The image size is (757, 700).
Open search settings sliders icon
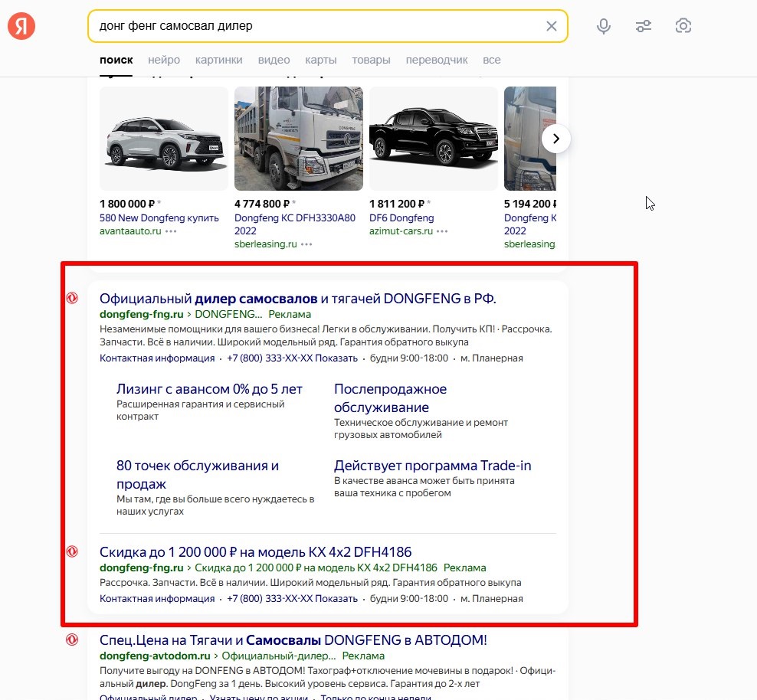pos(644,27)
